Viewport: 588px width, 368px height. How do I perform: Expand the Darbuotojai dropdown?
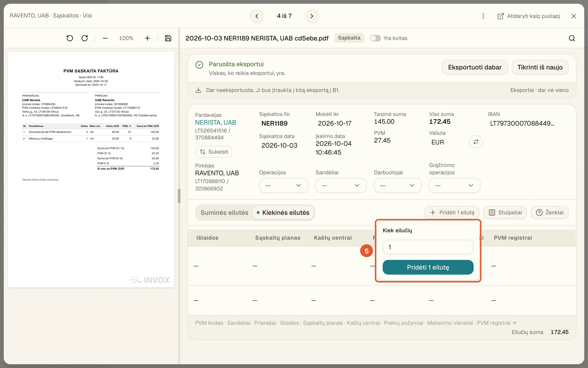[x=398, y=185]
